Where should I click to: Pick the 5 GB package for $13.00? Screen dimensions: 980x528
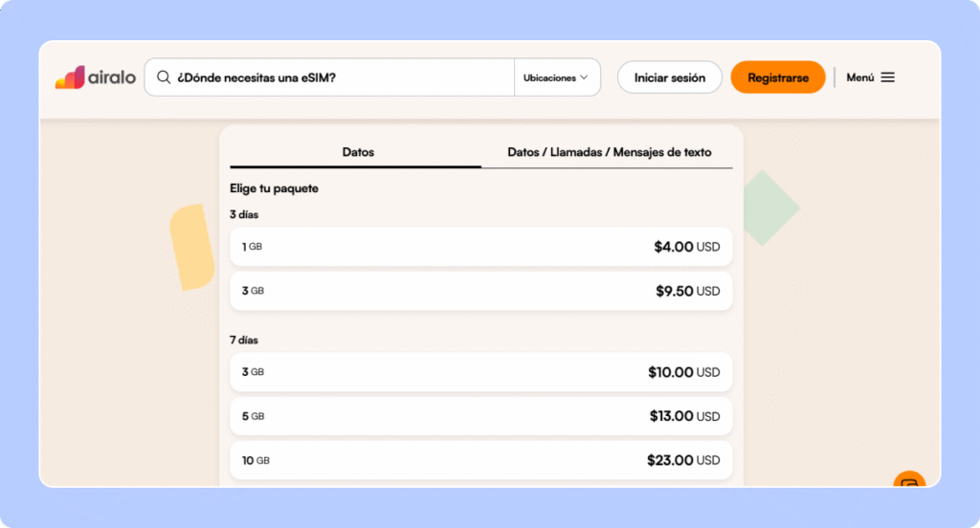(480, 416)
